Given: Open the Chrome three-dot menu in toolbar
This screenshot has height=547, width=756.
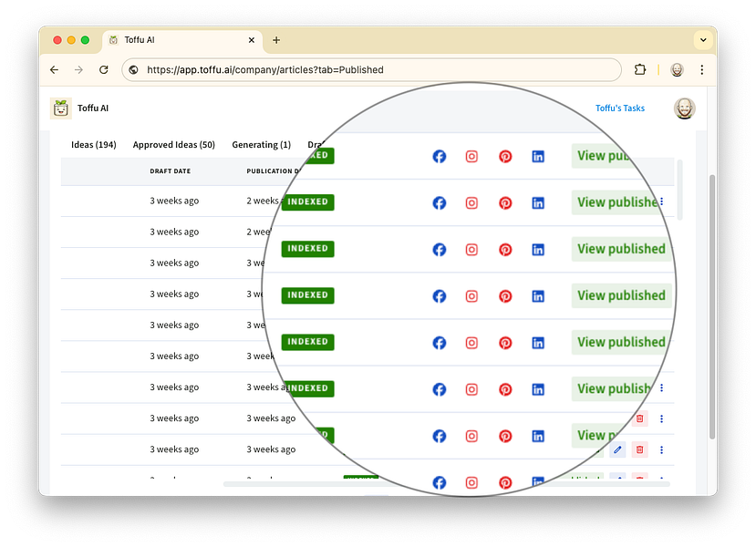Looking at the screenshot, I should click(702, 70).
